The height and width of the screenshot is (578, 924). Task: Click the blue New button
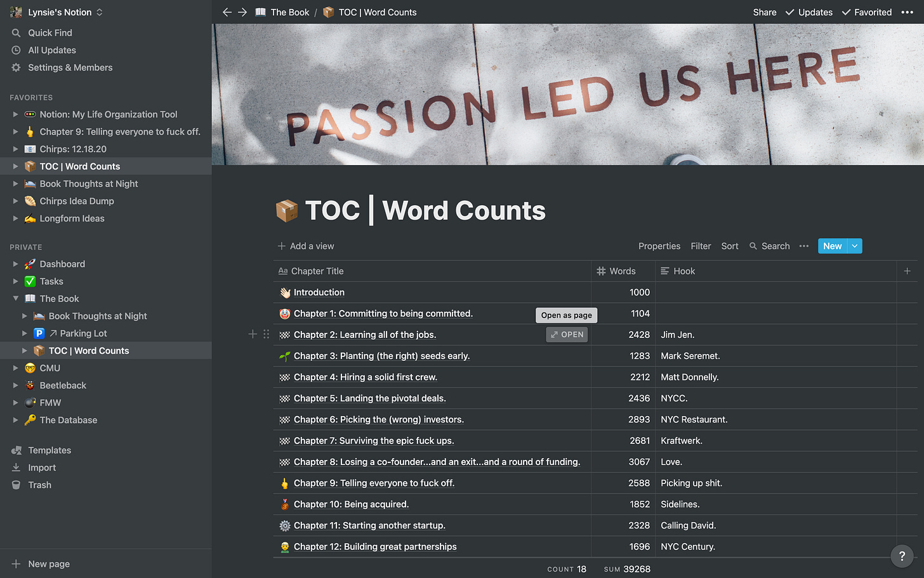coord(833,246)
